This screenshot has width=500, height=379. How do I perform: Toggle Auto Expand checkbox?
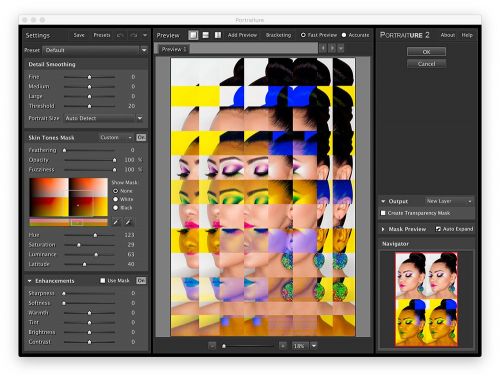(x=438, y=229)
